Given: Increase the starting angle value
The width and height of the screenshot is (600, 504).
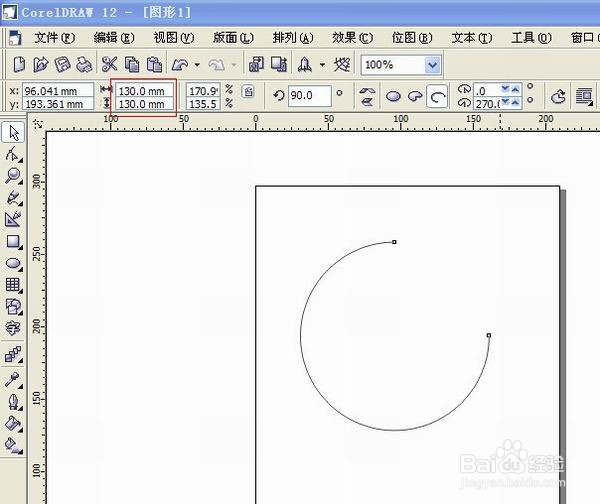Looking at the screenshot, I should point(515,89).
